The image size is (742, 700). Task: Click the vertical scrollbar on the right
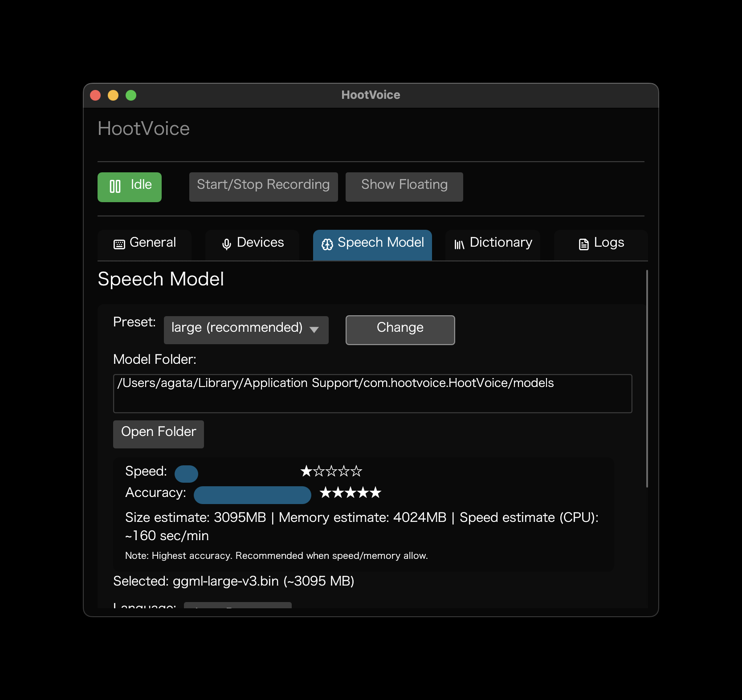point(647,378)
